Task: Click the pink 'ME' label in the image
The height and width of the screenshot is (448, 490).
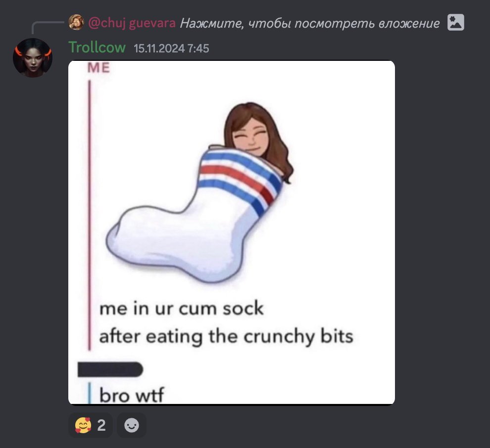Action: tap(99, 68)
